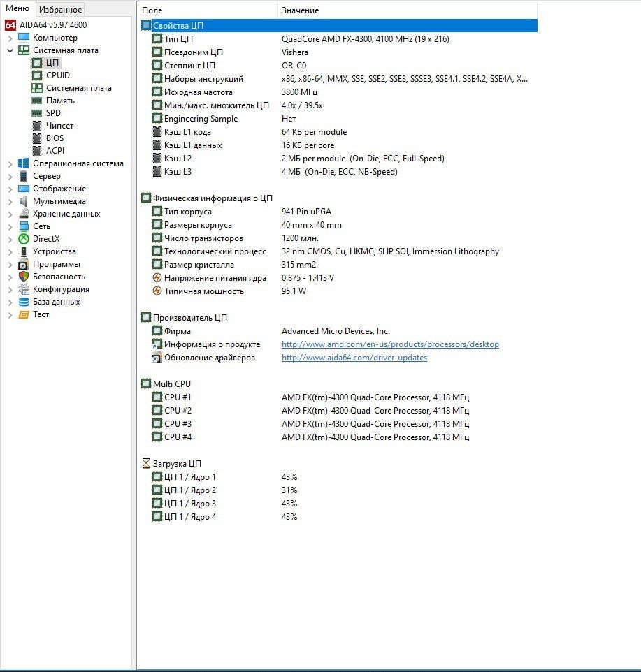
Task: Expand the Сеть tree node
Action: [10, 227]
